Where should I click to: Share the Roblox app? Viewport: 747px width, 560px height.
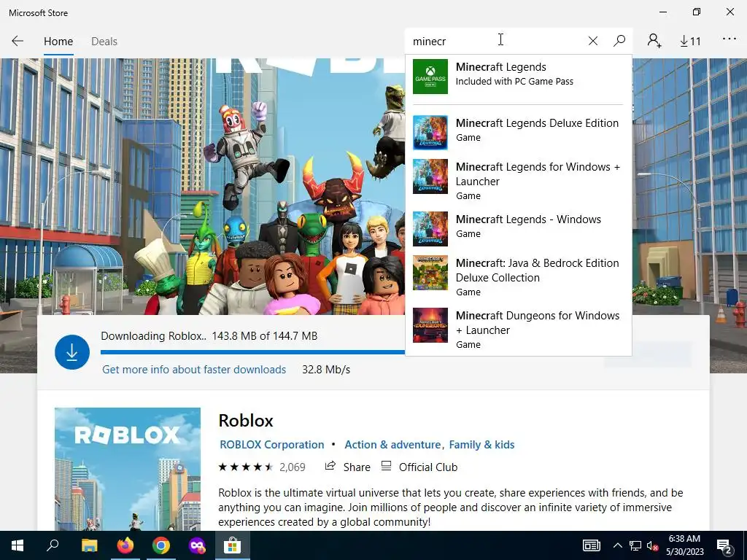pyautogui.click(x=347, y=467)
